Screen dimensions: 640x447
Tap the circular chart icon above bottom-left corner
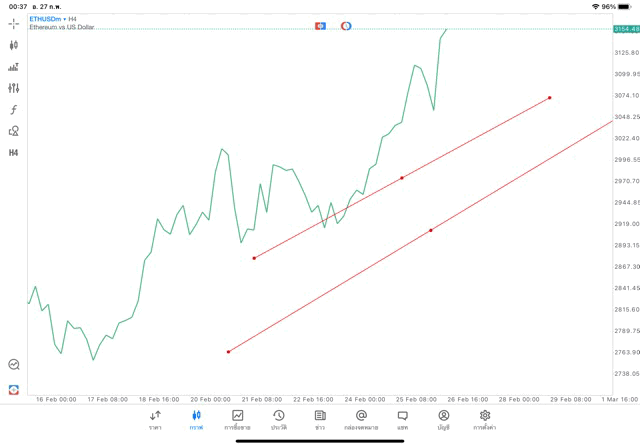(x=13, y=365)
